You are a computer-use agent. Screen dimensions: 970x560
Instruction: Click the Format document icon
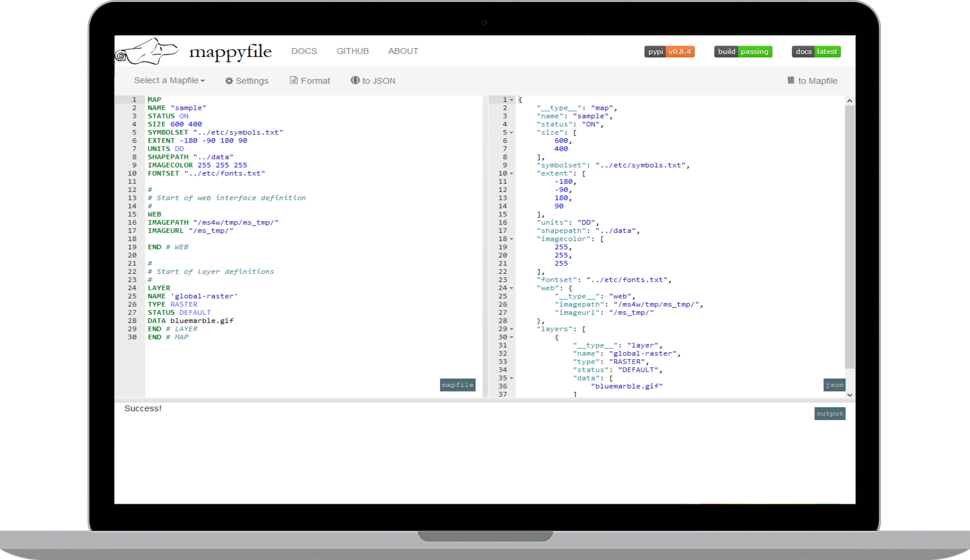point(294,80)
